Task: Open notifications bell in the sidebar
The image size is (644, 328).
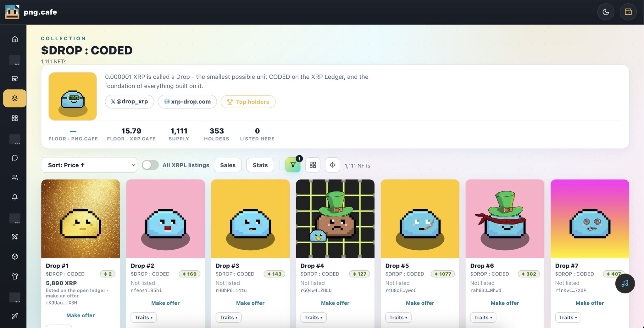Action: coord(15,197)
